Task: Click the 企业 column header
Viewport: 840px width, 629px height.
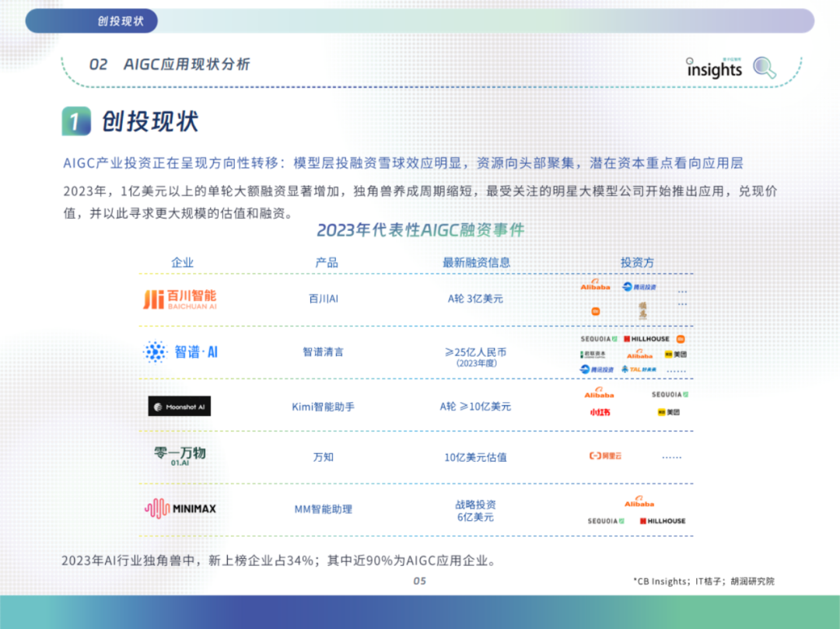Action: (x=182, y=262)
